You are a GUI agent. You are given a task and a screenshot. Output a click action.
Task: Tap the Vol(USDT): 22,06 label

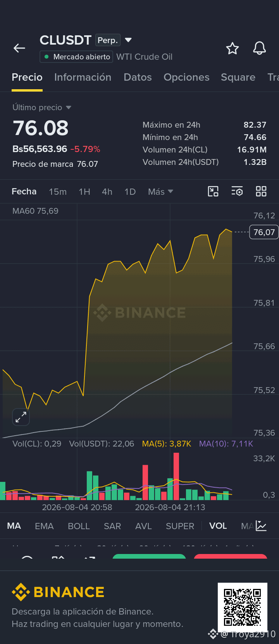[102, 444]
